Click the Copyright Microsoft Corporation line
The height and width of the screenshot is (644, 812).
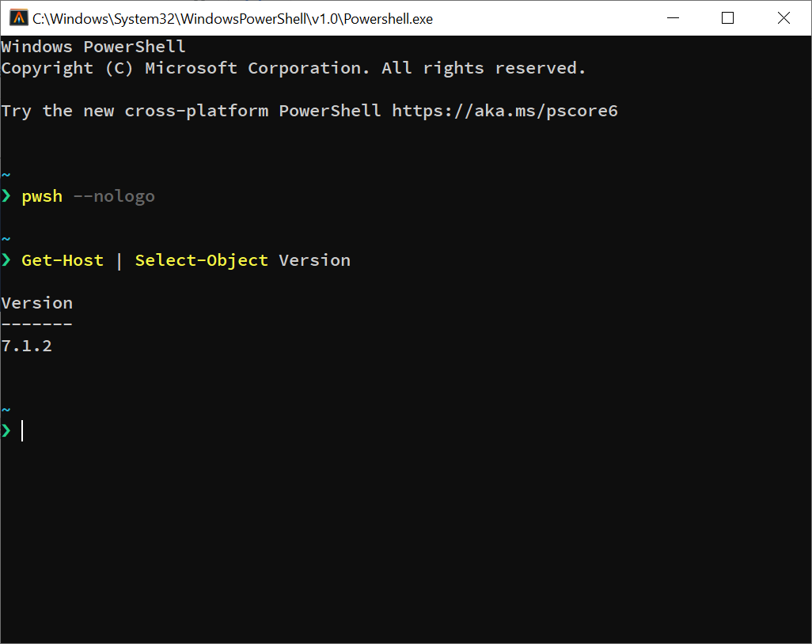[293, 67]
